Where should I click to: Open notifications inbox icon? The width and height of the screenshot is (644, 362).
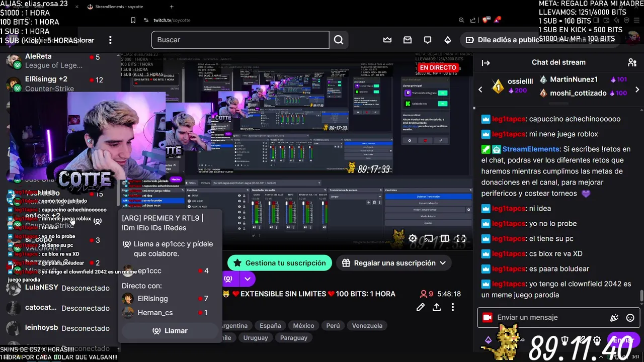[x=408, y=40]
